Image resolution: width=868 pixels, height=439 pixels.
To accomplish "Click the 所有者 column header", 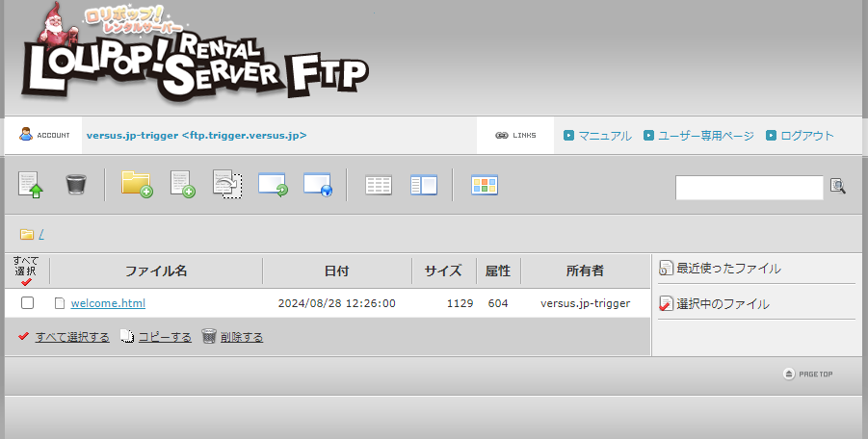I will pos(585,271).
